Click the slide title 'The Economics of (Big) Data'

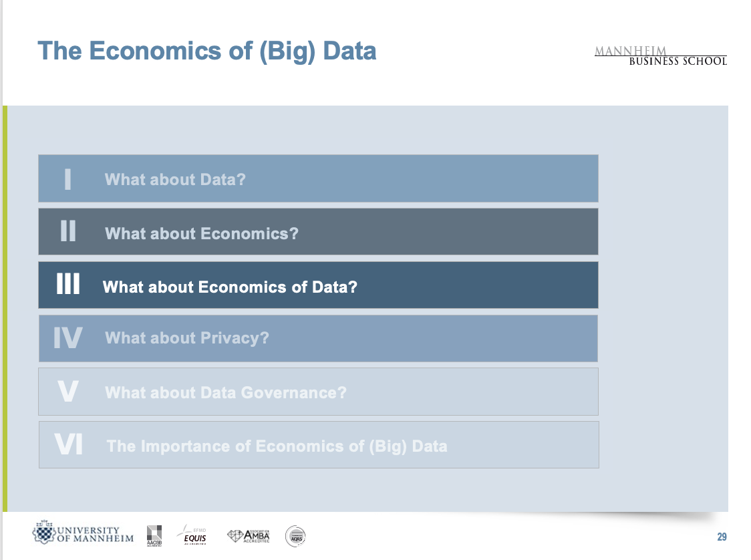click(207, 51)
